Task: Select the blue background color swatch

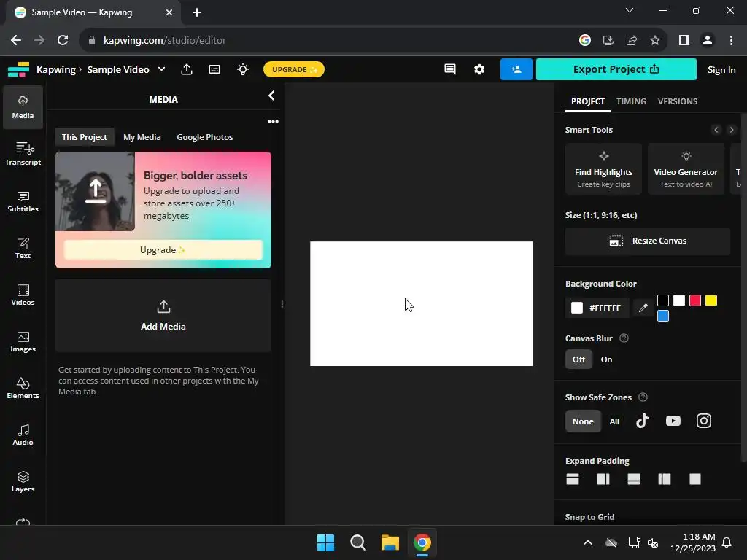Action: (662, 316)
